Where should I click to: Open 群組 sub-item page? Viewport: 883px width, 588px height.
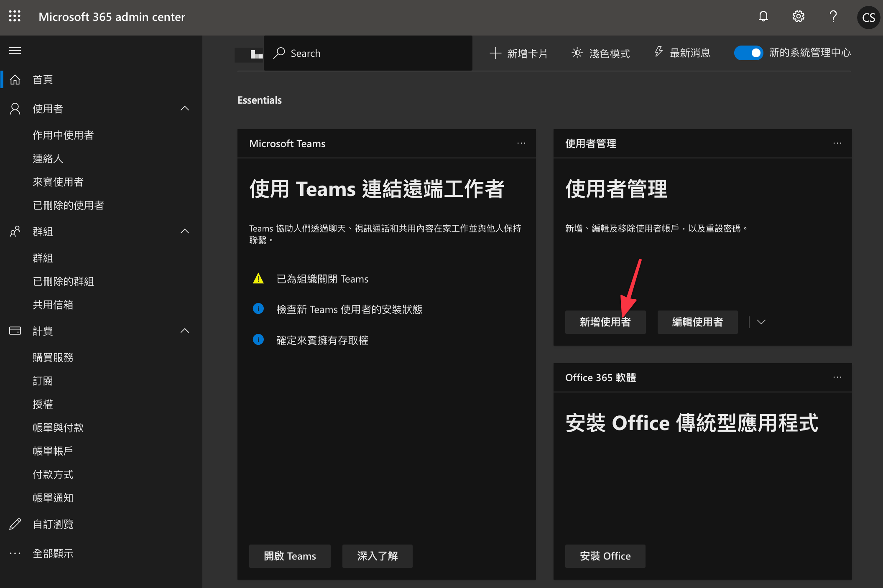point(43,258)
